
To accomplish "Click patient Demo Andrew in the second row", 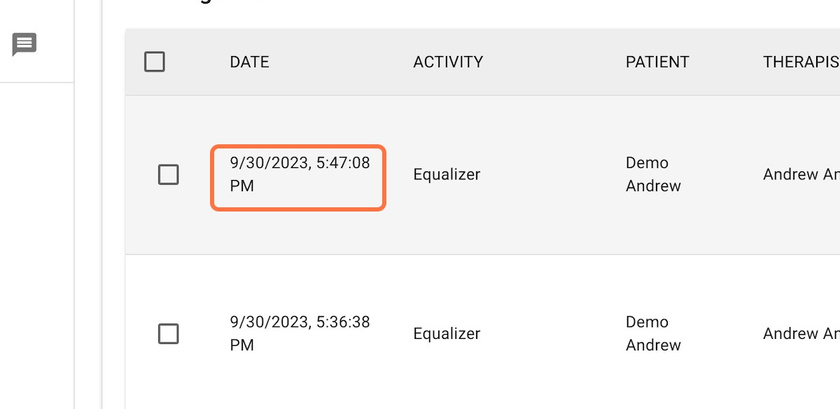I will point(653,333).
